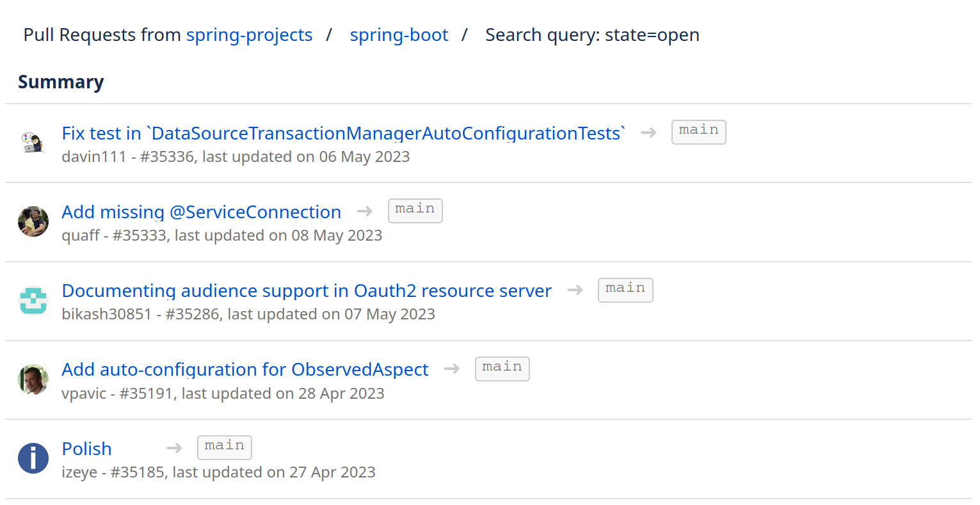Click main branch tag on PR #35286

(625, 290)
